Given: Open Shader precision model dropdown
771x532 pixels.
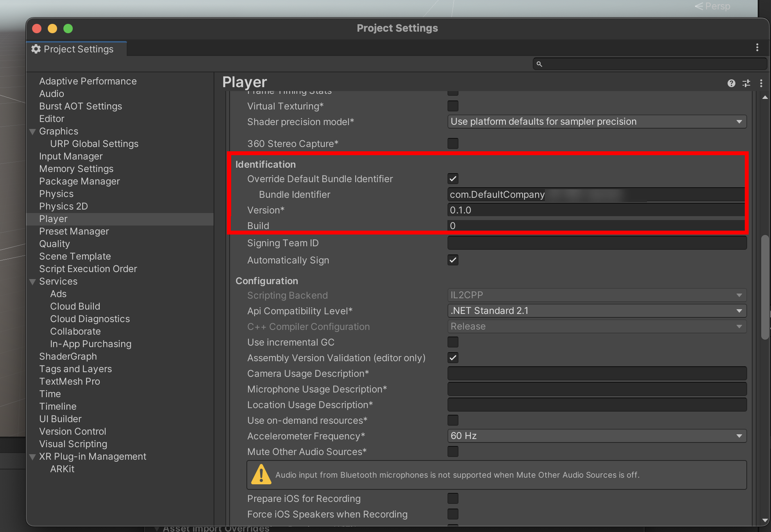Looking at the screenshot, I should pyautogui.click(x=597, y=122).
